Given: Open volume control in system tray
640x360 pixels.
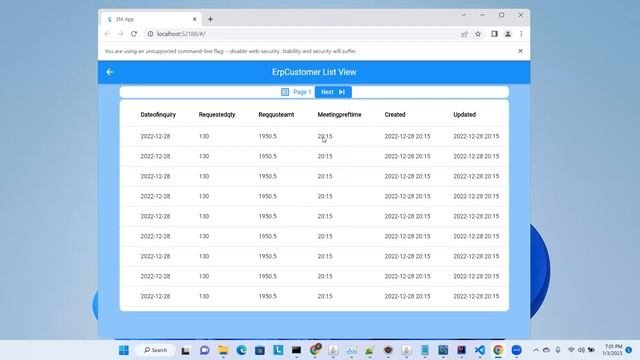Looking at the screenshot, I should [x=581, y=350].
